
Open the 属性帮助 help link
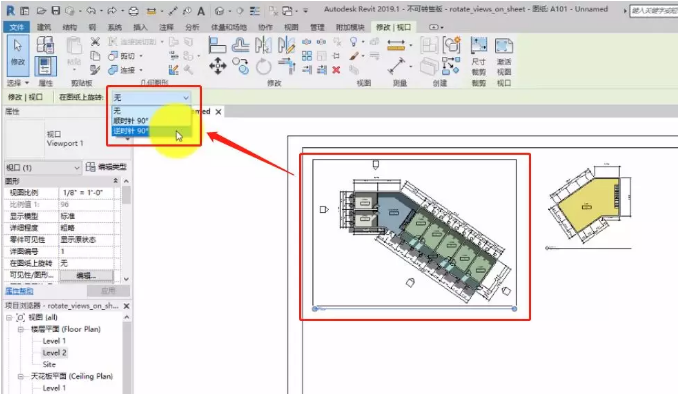[19, 291]
